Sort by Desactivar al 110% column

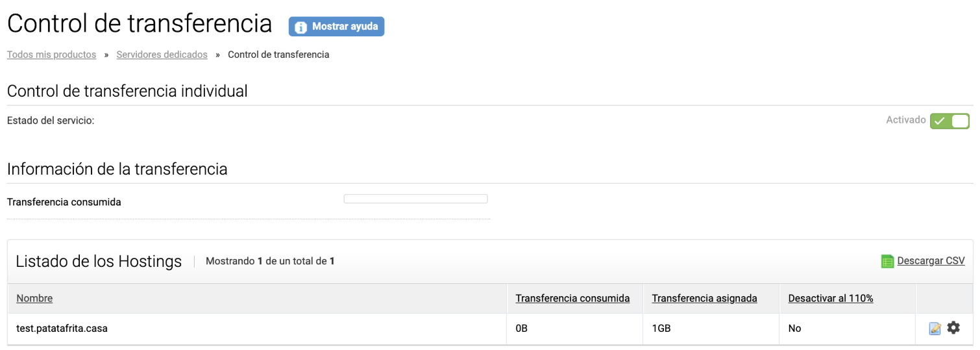pyautogui.click(x=831, y=298)
